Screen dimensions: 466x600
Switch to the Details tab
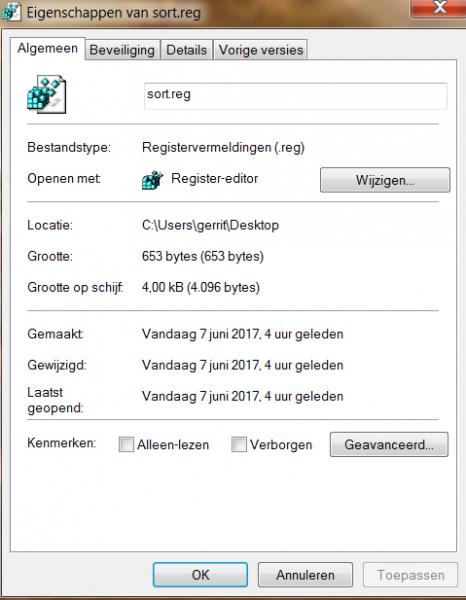(186, 50)
